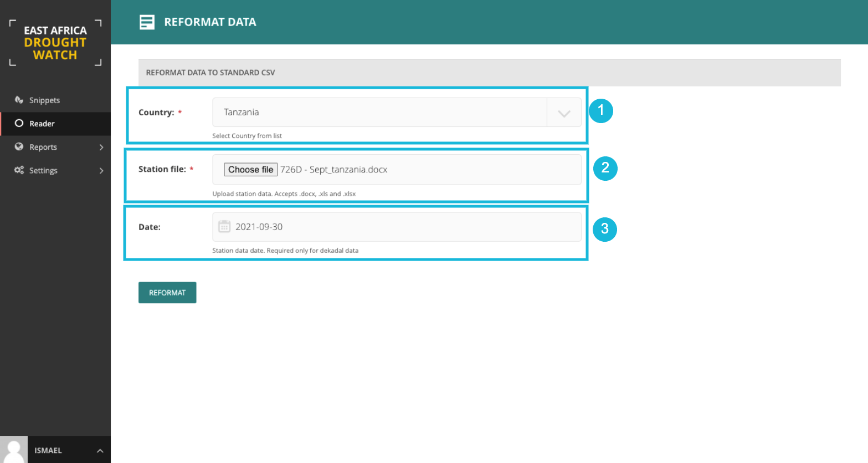The image size is (868, 463).
Task: Expand the Ismael user menu chevron
Action: pyautogui.click(x=100, y=450)
